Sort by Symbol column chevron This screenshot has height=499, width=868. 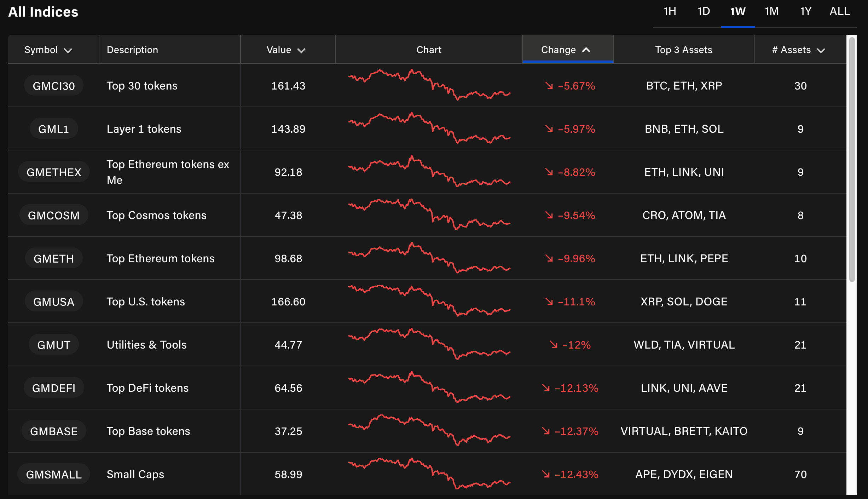click(x=68, y=51)
